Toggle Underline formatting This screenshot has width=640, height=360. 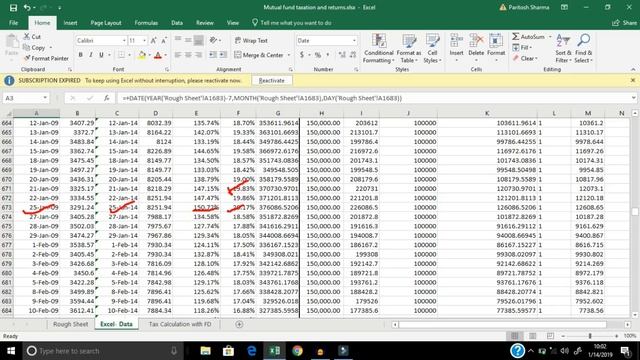coord(101,55)
